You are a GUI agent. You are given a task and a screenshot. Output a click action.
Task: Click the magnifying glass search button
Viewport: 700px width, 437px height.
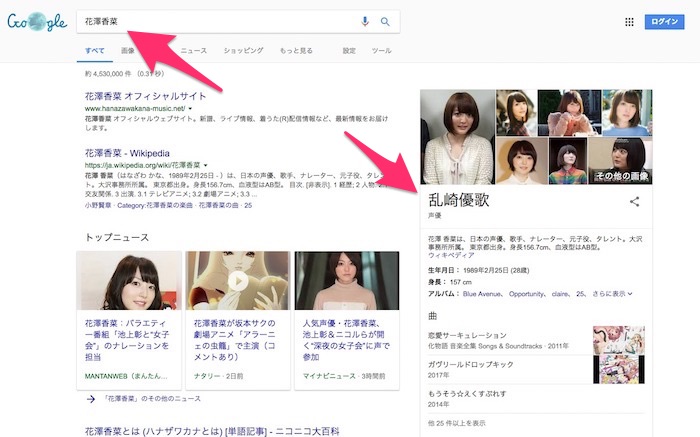pos(385,21)
